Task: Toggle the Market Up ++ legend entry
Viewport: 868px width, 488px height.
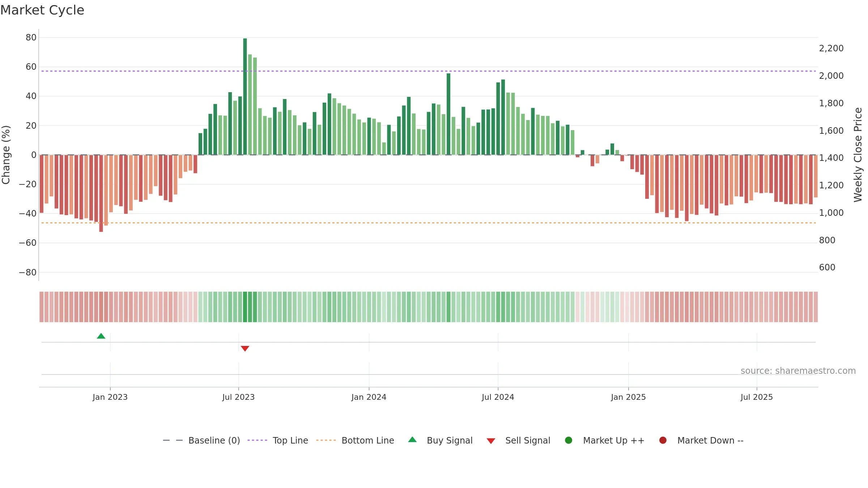Action: [604, 441]
